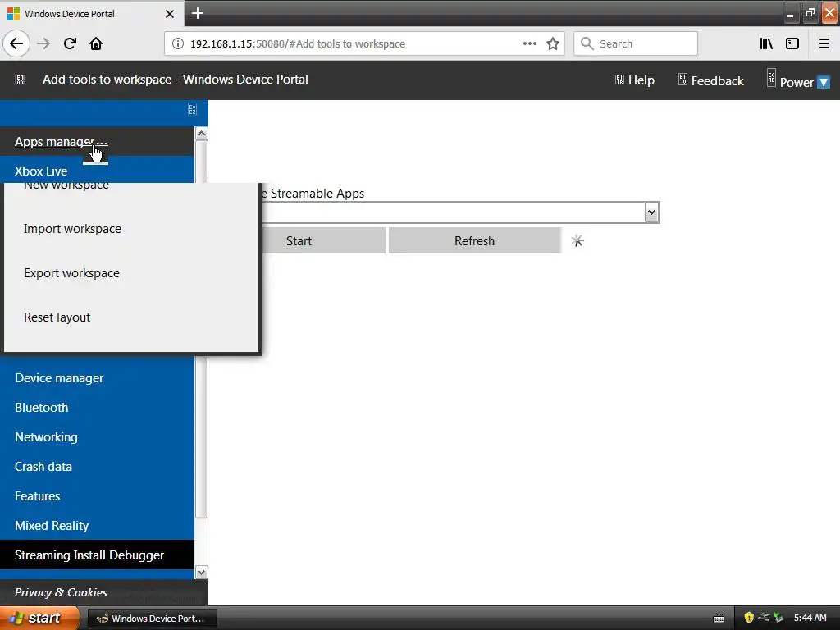Open the Streamable Apps dropdown
This screenshot has height=630, width=840.
click(651, 212)
